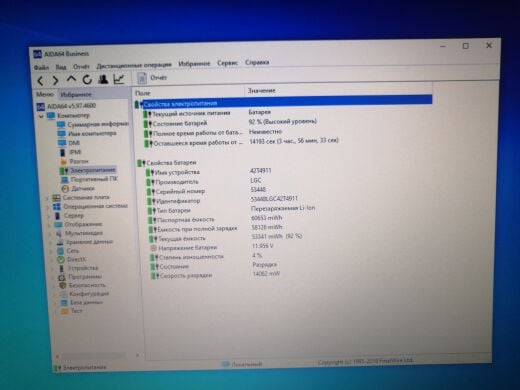The image size is (520, 390).
Task: Click the DirectX icon in tree
Action: (61, 259)
